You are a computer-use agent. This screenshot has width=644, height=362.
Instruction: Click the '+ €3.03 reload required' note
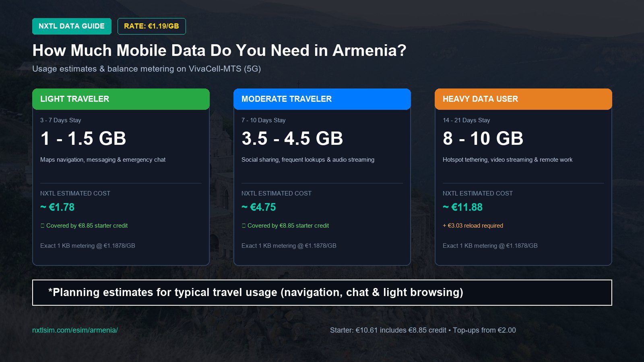coord(473,226)
